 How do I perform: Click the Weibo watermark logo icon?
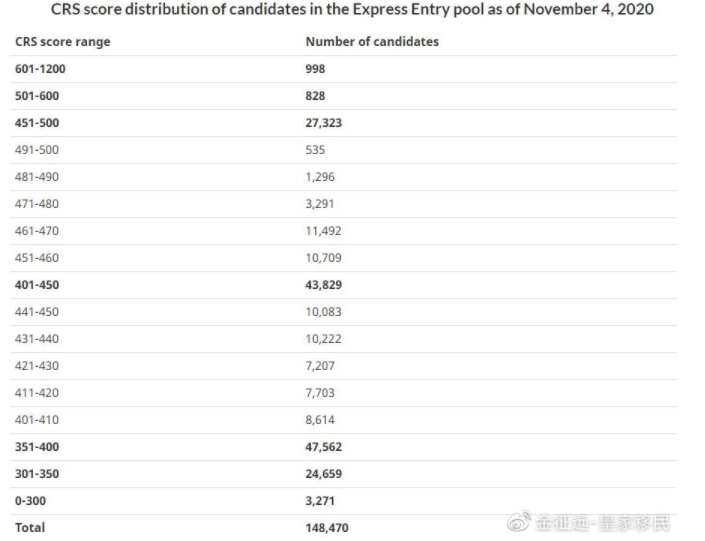[519, 522]
